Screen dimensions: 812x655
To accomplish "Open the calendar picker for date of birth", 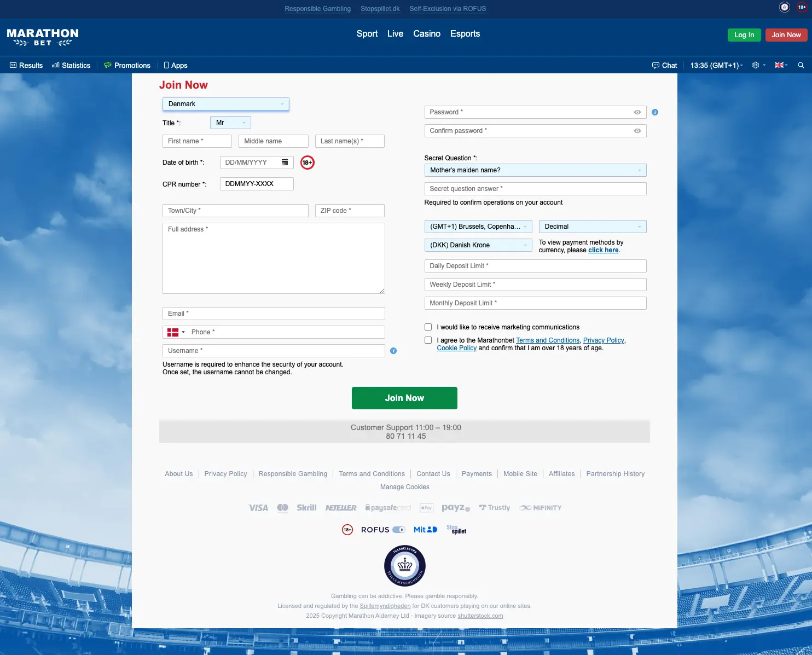I will pos(285,162).
